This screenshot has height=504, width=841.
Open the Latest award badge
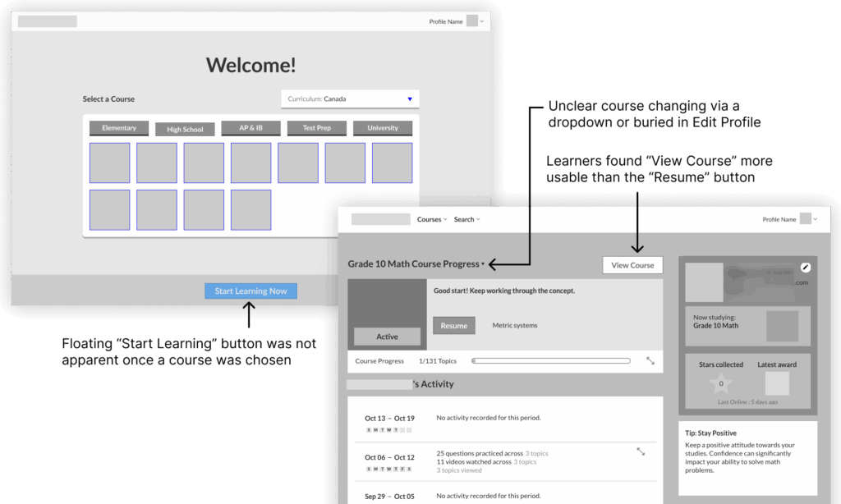(776, 383)
